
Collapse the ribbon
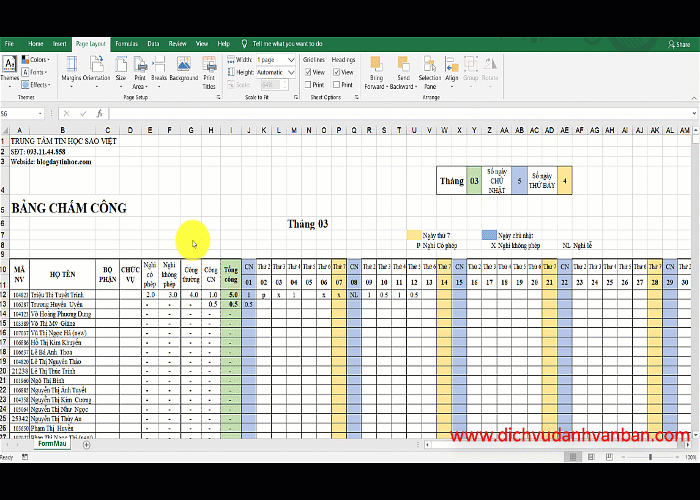pyautogui.click(x=694, y=98)
